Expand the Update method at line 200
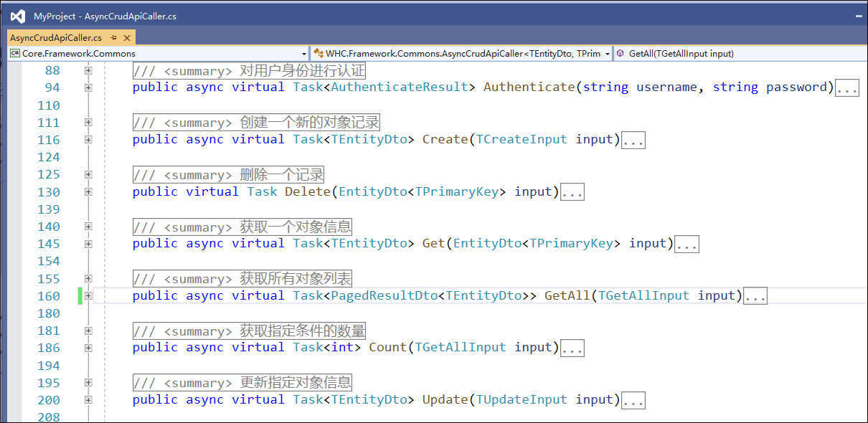This screenshot has height=423, width=868. (88, 399)
